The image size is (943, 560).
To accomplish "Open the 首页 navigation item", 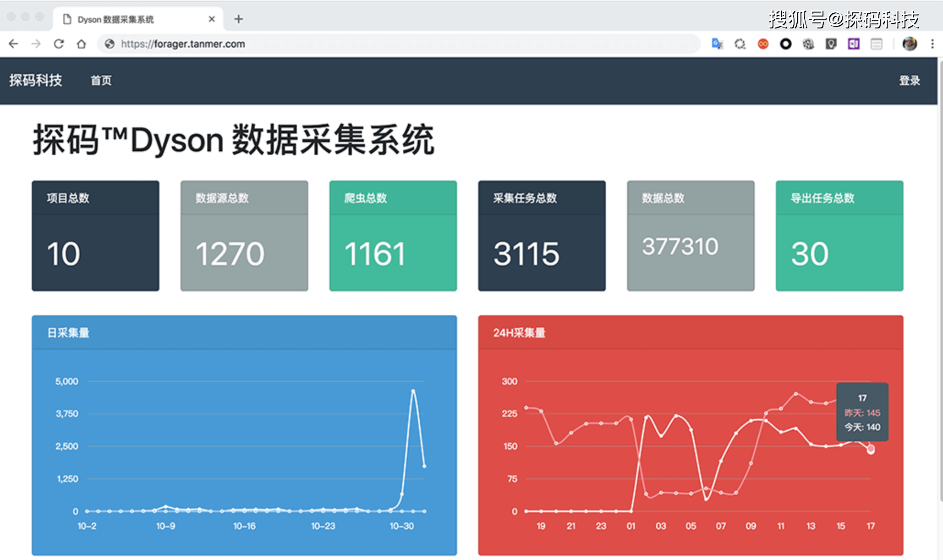I will [101, 81].
